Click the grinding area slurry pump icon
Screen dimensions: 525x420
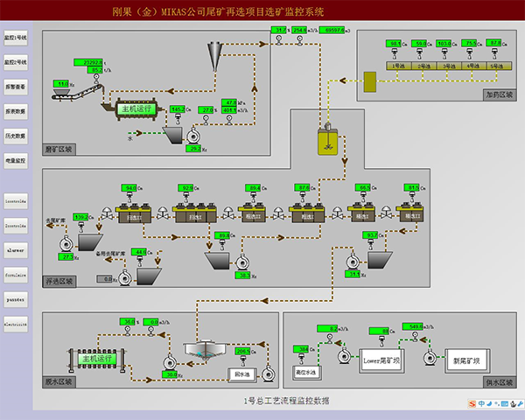click(x=195, y=135)
